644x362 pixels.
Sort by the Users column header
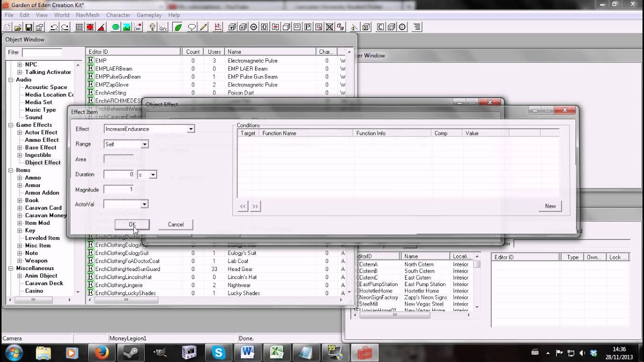[214, 52]
